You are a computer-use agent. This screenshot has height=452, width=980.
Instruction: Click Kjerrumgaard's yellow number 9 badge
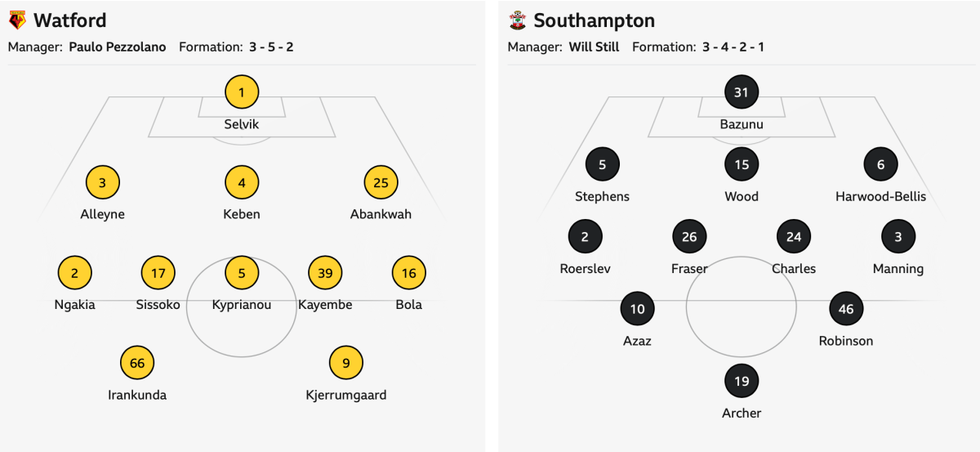click(x=346, y=363)
